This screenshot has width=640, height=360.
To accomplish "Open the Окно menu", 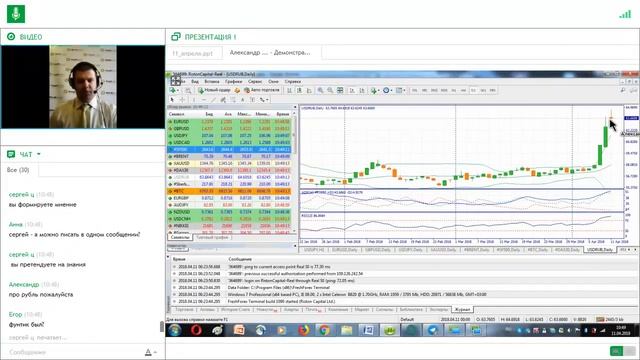I will (273, 82).
